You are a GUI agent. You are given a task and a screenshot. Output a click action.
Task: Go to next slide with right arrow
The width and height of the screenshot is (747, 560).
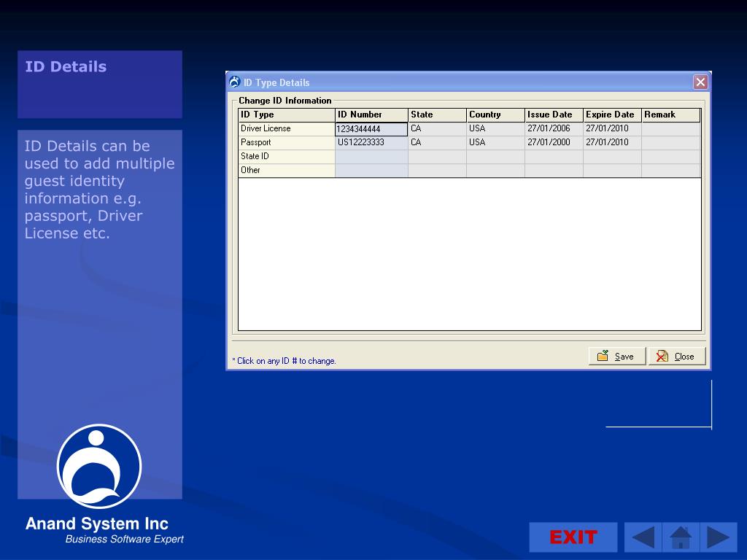coord(719,537)
